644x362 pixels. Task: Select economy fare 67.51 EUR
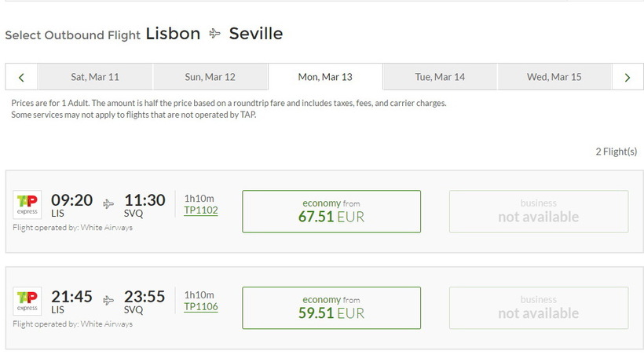click(331, 211)
